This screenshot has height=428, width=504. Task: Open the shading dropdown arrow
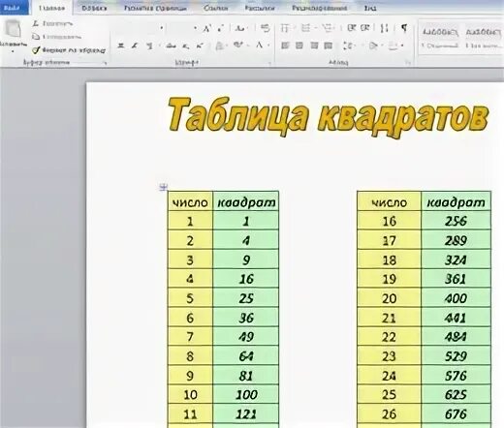382,46
